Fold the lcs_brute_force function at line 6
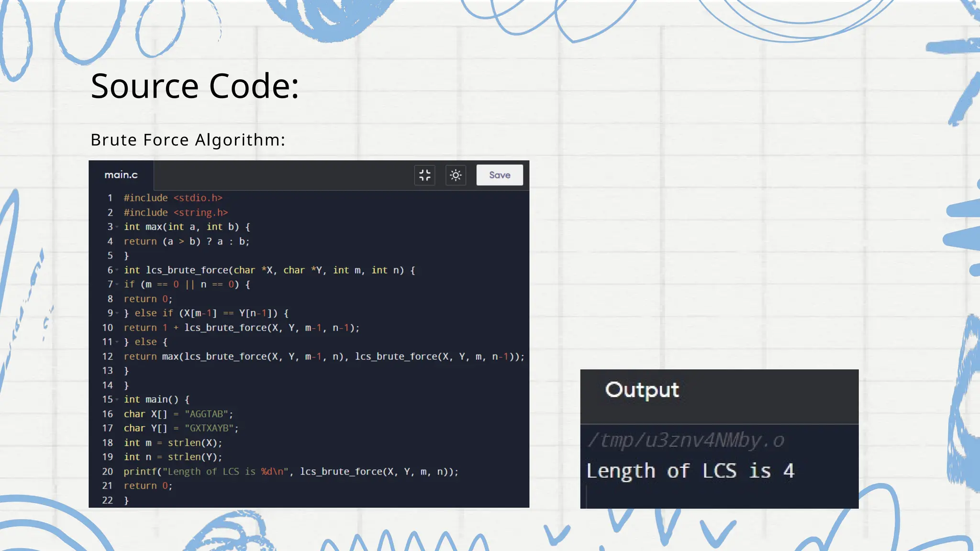Screen dimensions: 980x551 click(117, 270)
